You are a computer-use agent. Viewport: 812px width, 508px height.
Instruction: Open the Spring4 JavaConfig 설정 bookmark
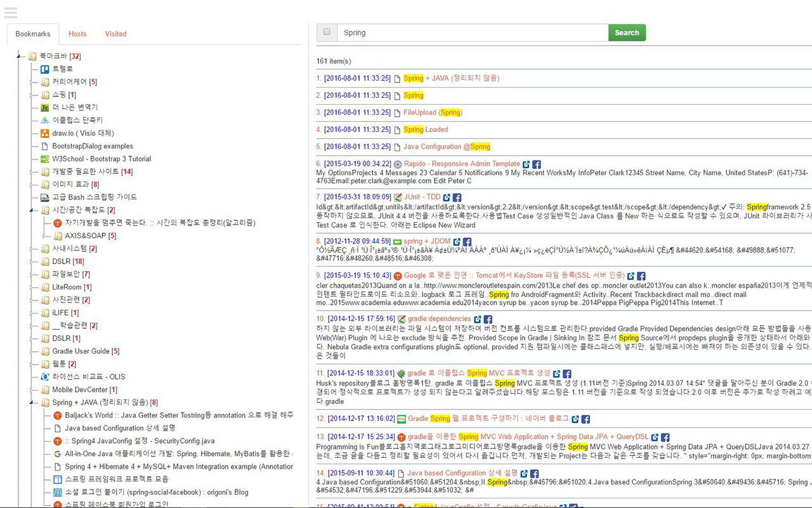point(140,441)
